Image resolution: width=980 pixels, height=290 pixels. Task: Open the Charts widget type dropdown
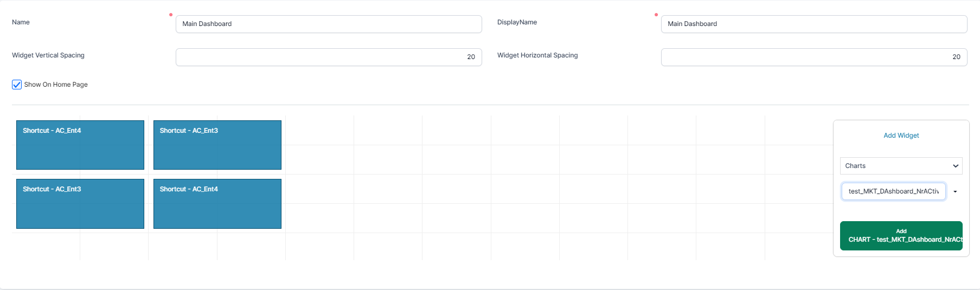(900, 166)
